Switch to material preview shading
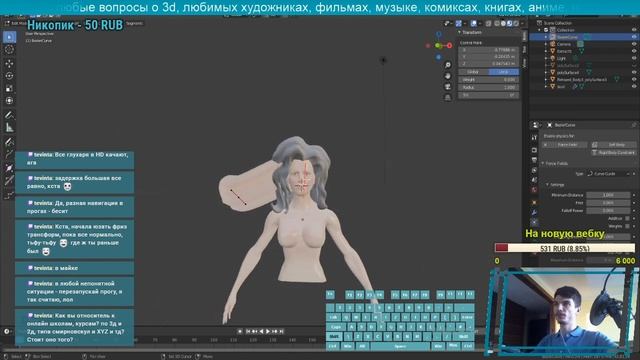640x360 pixels. click(510, 24)
